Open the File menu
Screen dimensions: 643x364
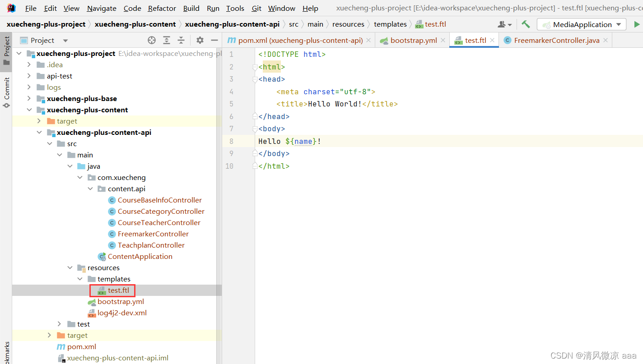(31, 8)
